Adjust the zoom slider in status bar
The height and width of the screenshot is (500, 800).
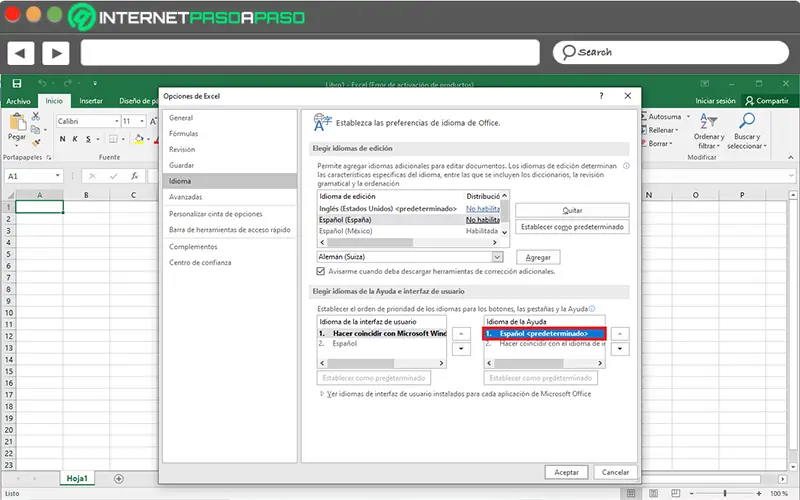pyautogui.click(x=724, y=493)
